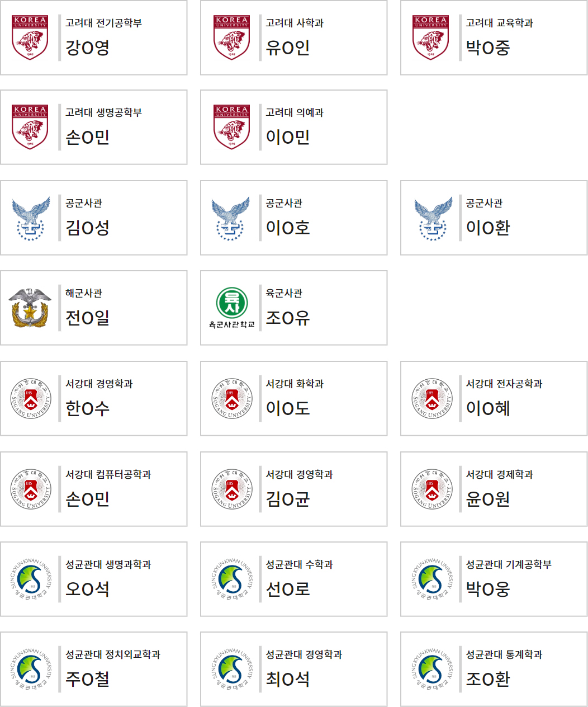This screenshot has height=707, width=588.
Task: Click Air Force Academy emblem beside 이O환
Action: point(431,218)
